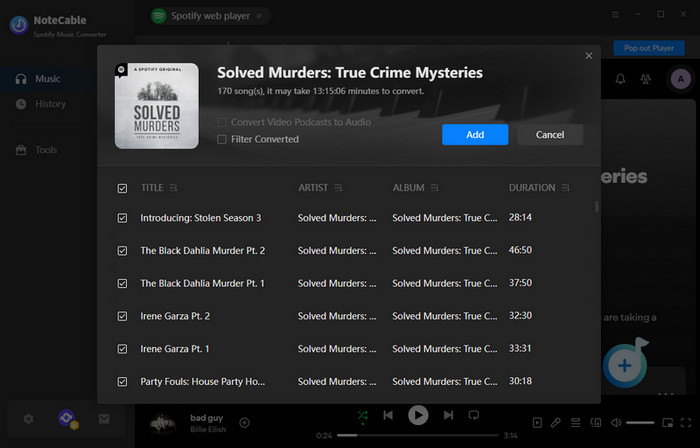The image size is (700, 448).
Task: Open the Now Playing view icon
Action: click(538, 423)
